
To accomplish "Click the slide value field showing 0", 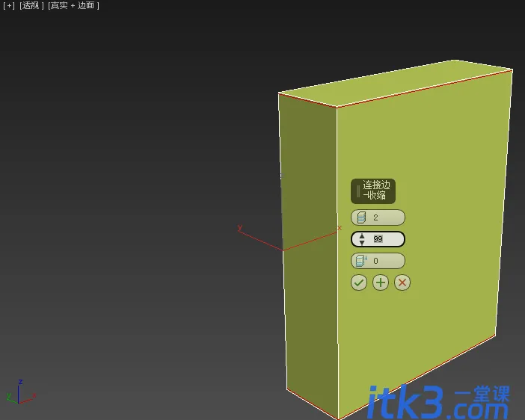I will [378, 261].
